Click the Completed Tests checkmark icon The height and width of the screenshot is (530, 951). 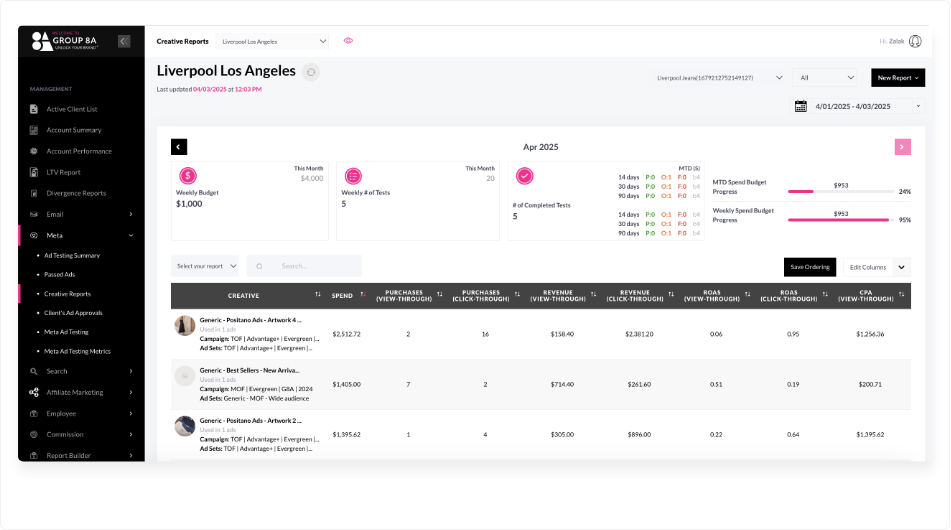pos(525,176)
